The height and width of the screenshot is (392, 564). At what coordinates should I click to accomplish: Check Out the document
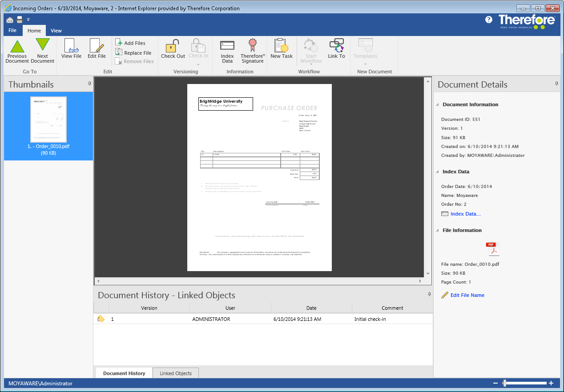(x=173, y=49)
